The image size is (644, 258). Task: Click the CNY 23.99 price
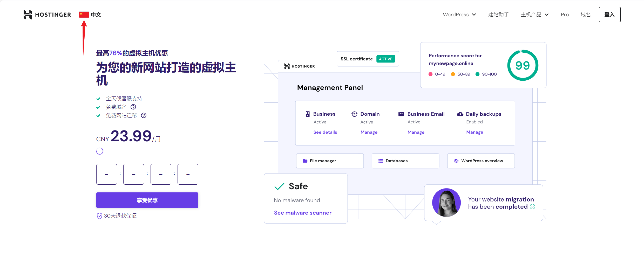click(x=128, y=136)
